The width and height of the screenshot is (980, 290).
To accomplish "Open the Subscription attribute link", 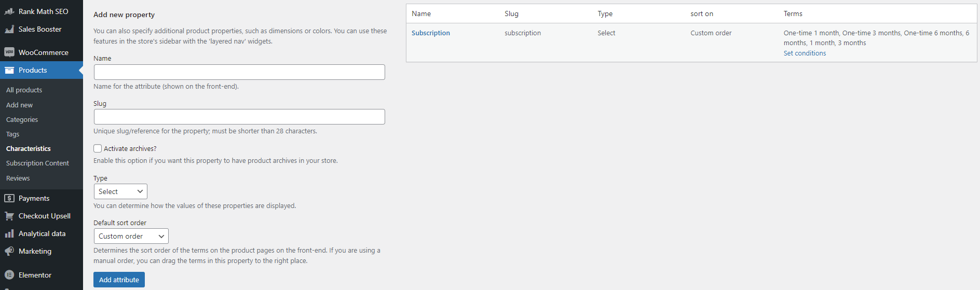I will 430,33.
